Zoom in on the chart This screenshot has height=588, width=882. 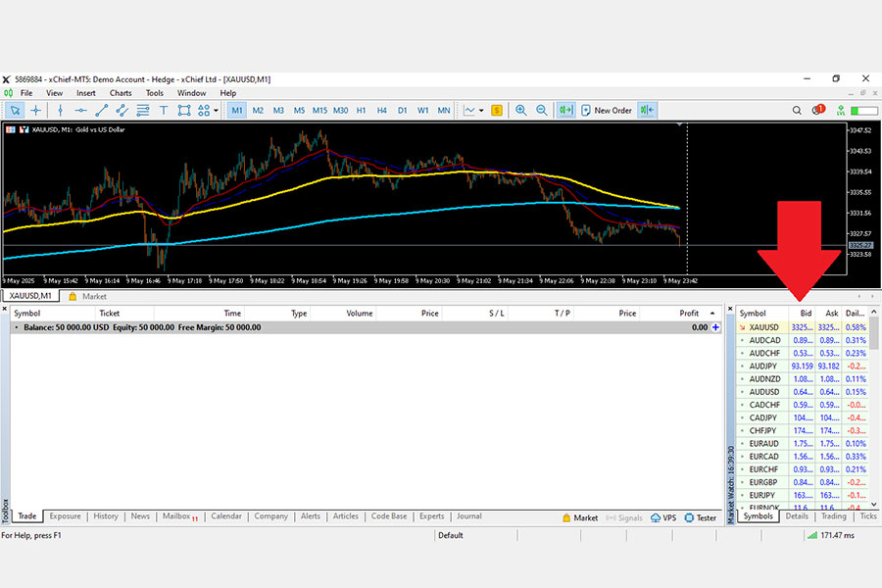pos(521,111)
